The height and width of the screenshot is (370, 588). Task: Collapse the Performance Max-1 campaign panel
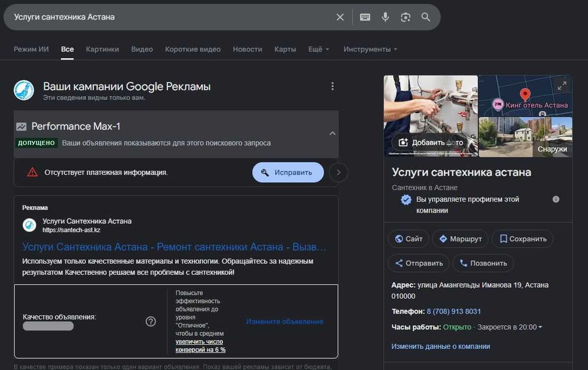(x=332, y=133)
